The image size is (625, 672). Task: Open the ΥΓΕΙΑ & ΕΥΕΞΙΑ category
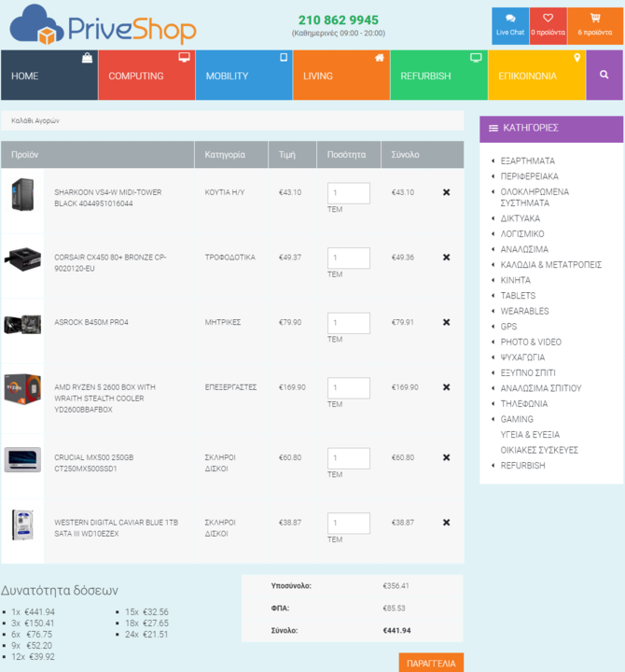point(530,435)
